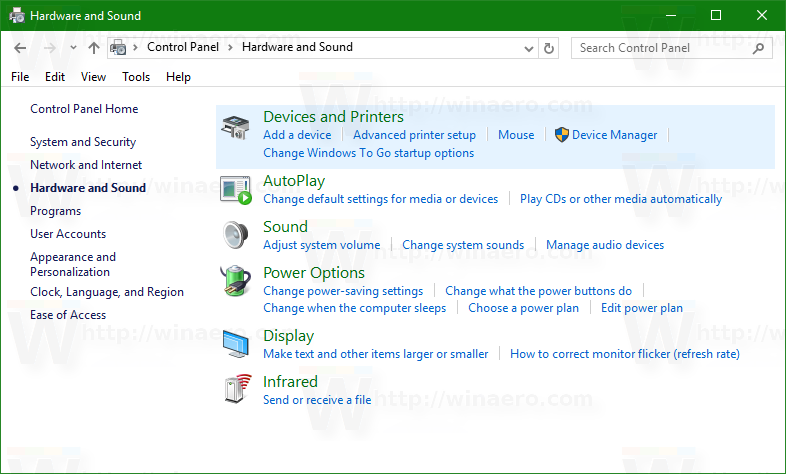Open Mouse settings link

click(516, 135)
